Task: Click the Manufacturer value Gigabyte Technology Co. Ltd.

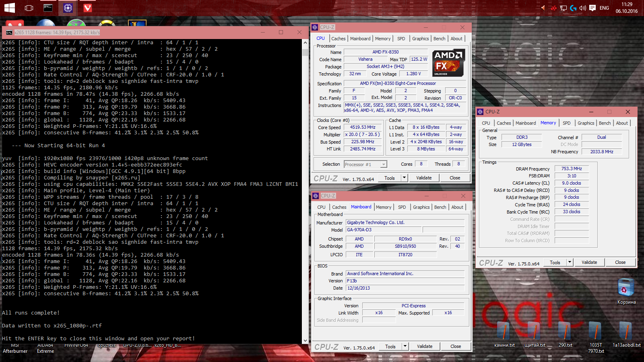Action: [405, 222]
